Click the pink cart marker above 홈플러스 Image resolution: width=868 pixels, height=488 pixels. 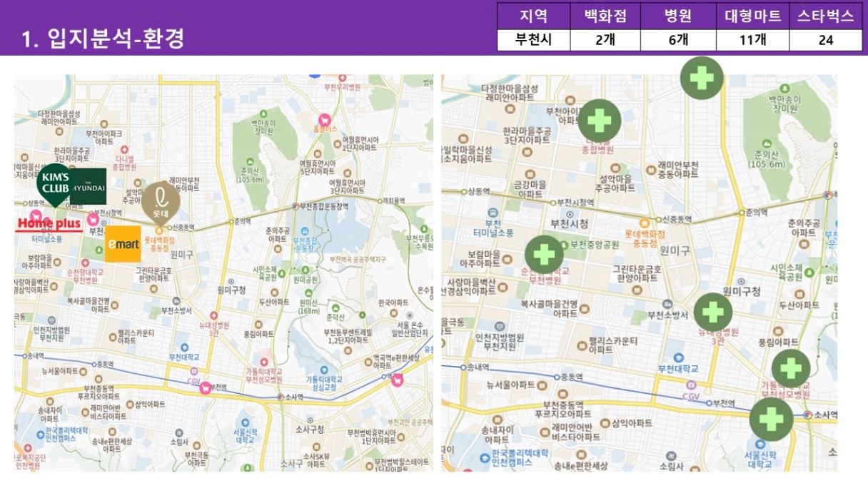click(x=325, y=120)
